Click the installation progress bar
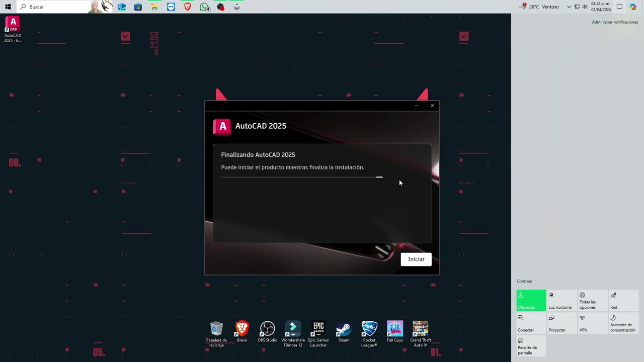The width and height of the screenshot is (644, 362). click(302, 177)
